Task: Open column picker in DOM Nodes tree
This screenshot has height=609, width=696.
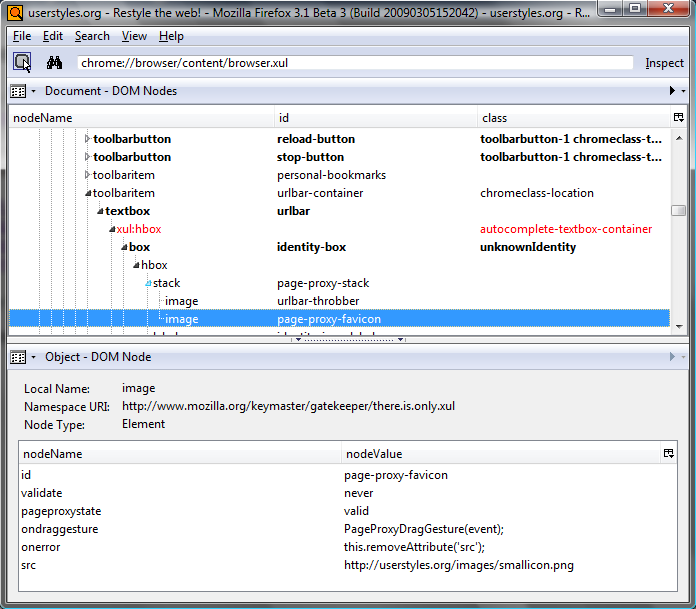Action: 679,117
